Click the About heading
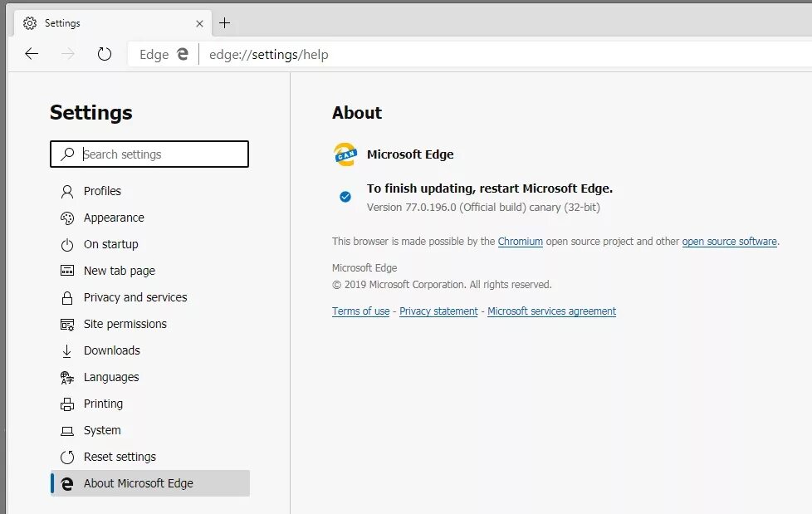812x514 pixels. (x=357, y=112)
